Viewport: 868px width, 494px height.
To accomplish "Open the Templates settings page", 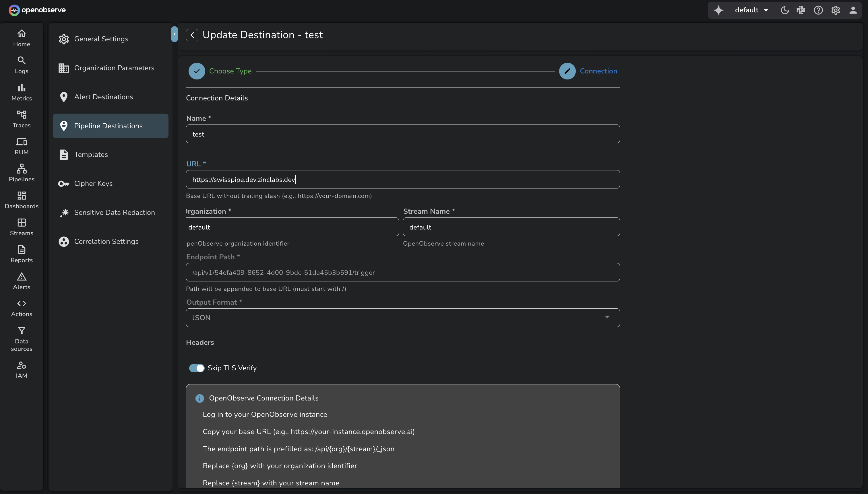I will point(91,154).
